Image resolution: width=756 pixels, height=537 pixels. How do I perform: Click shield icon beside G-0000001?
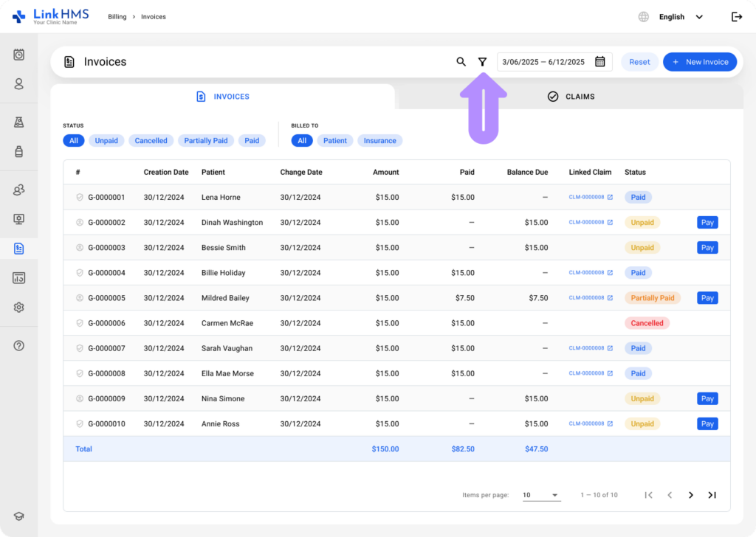click(x=80, y=197)
